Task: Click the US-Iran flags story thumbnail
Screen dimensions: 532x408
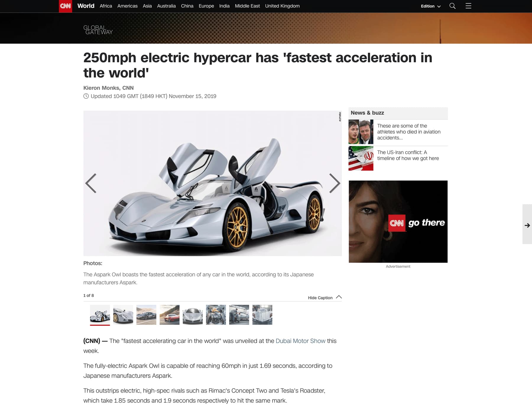Action: 361,158
